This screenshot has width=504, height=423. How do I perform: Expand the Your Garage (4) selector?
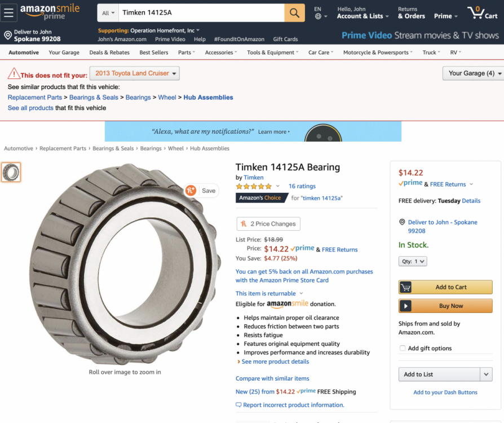coord(472,73)
